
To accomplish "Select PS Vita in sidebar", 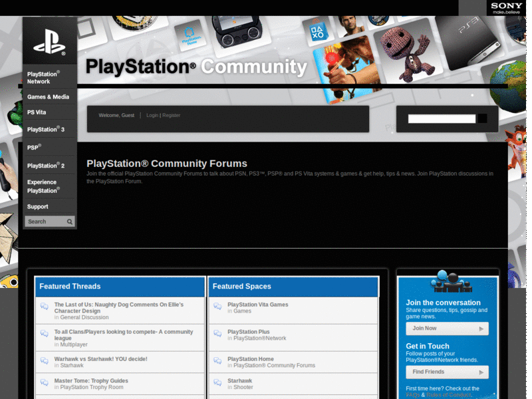I will (37, 112).
